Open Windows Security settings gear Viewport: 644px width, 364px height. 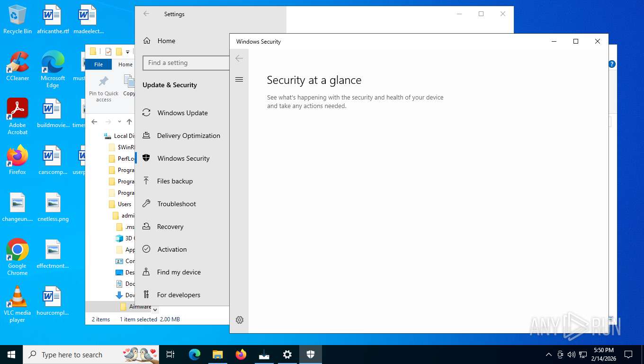coord(240,320)
